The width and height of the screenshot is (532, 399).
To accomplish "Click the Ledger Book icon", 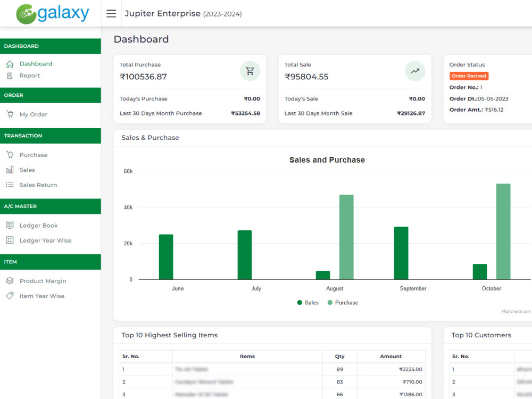I will (10, 225).
